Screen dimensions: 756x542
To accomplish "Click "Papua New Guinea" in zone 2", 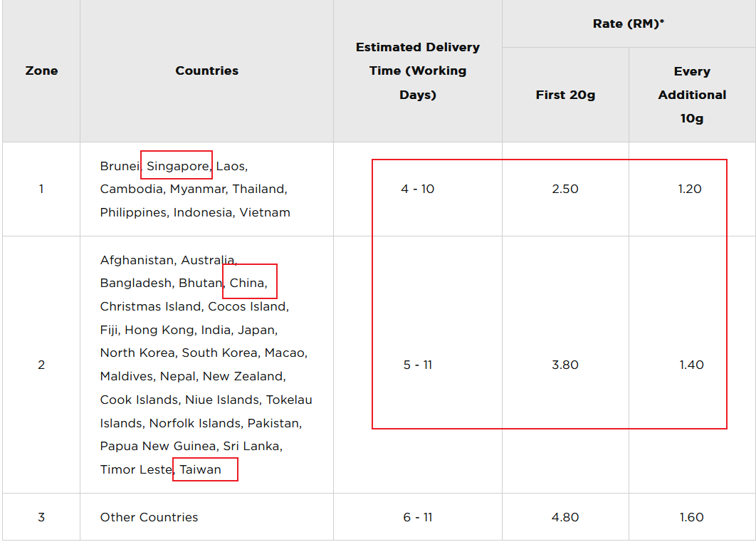I will [x=157, y=446].
